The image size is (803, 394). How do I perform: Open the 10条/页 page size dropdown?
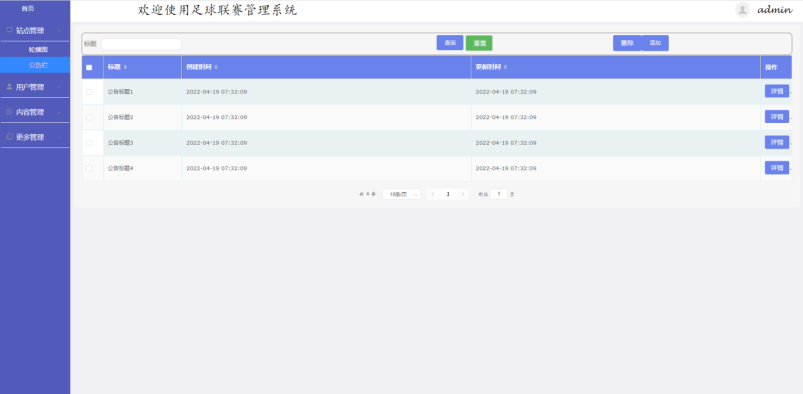click(402, 194)
